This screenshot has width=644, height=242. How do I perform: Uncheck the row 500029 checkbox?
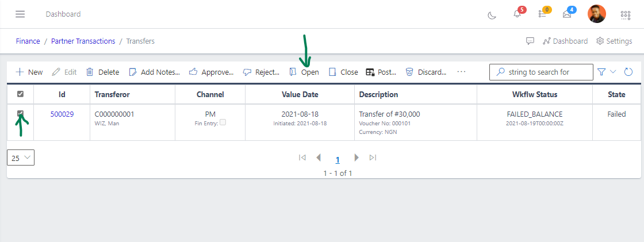tap(20, 113)
